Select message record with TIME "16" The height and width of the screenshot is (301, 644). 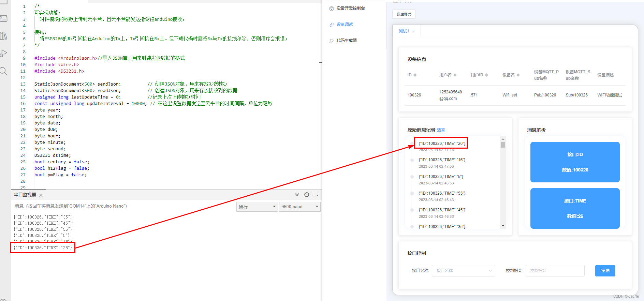tap(442, 160)
